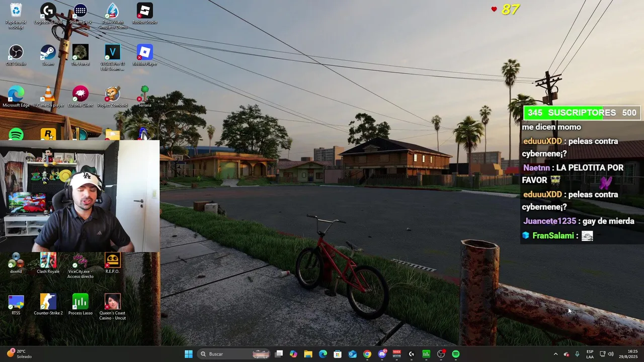Select The Forest desktop icon
This screenshot has width=644, height=362.
point(80,55)
